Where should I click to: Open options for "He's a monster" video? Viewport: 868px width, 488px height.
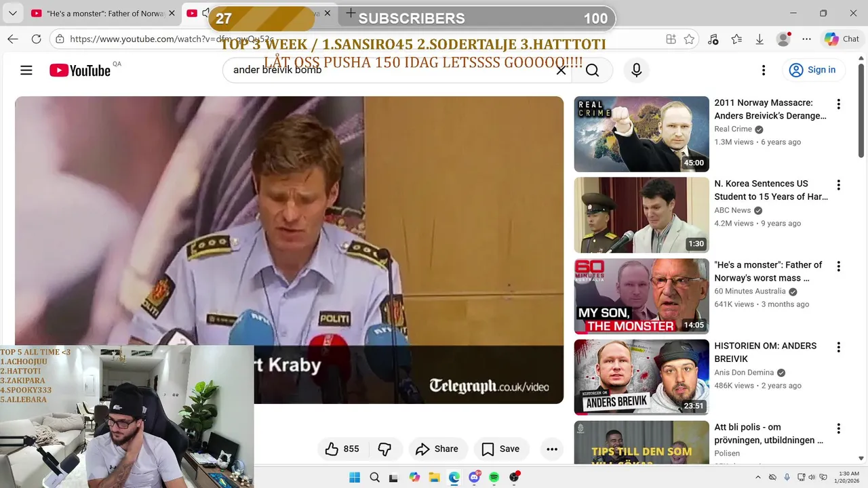(839, 266)
